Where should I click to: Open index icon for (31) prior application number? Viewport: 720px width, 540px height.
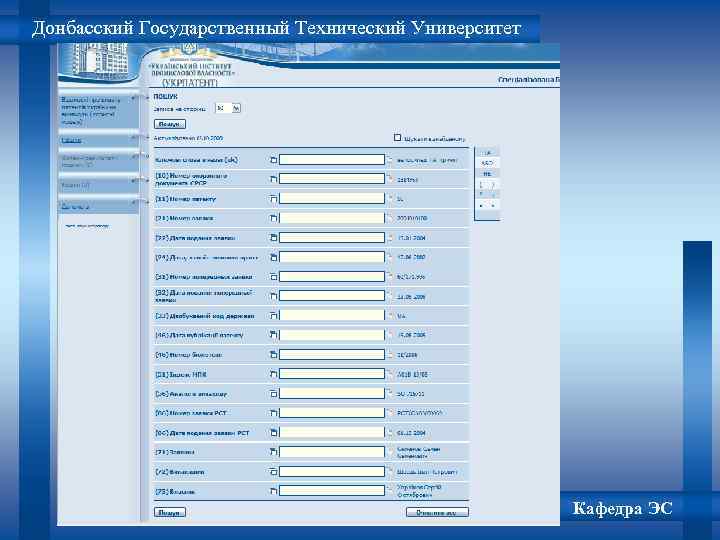tap(274, 276)
